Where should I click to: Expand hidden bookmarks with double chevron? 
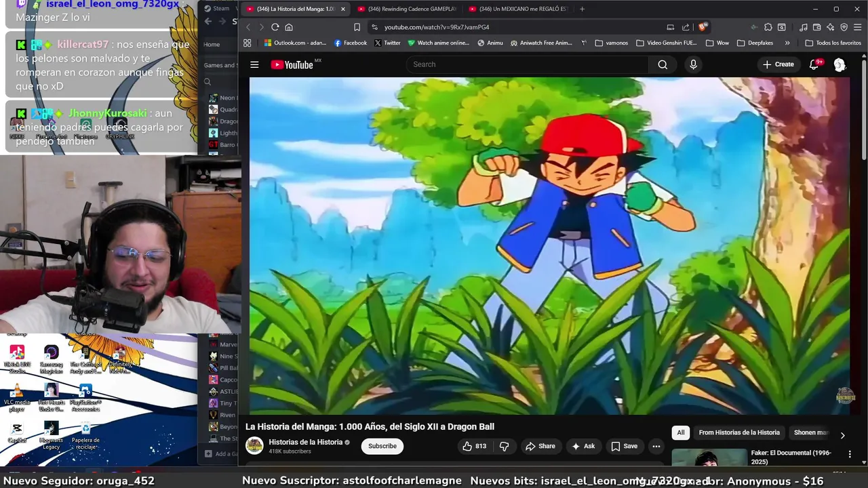click(787, 43)
